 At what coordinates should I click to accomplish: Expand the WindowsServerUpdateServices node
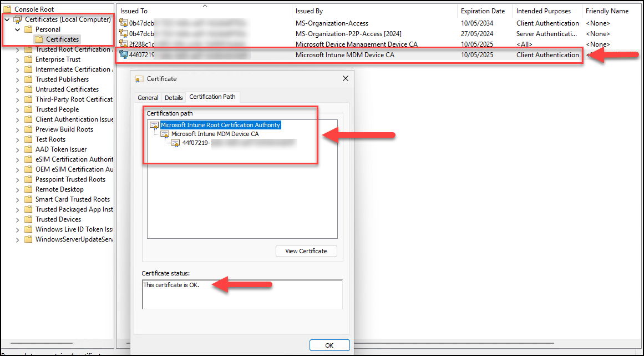click(x=17, y=239)
